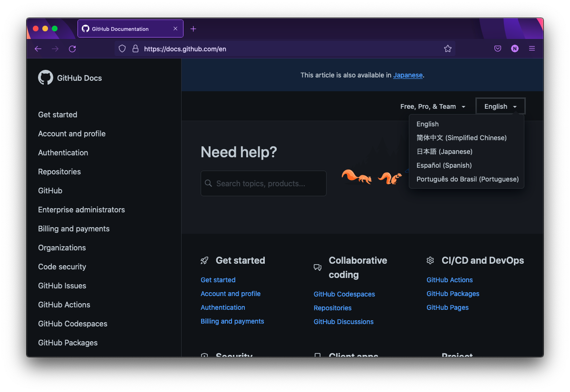Open Enterprise administrators in the sidebar
This screenshot has width=570, height=392.
click(81, 210)
